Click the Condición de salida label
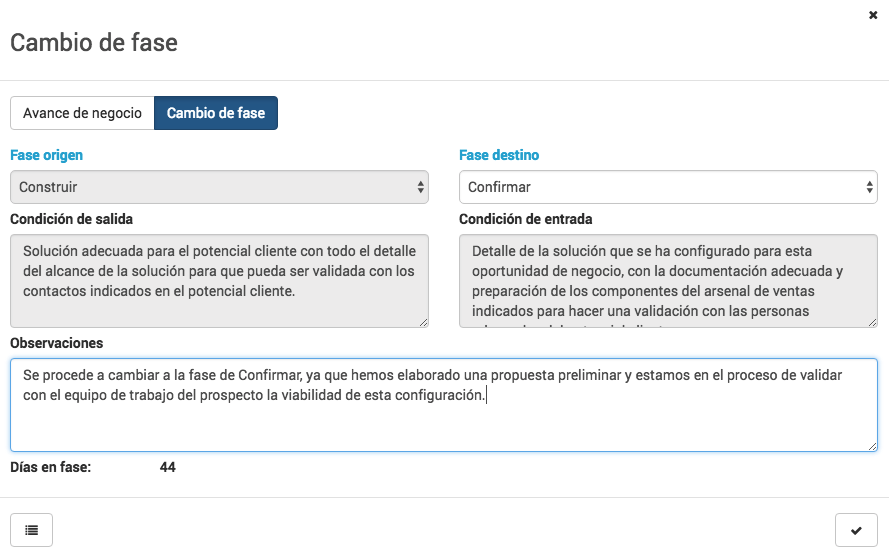The height and width of the screenshot is (556, 889). [71, 219]
